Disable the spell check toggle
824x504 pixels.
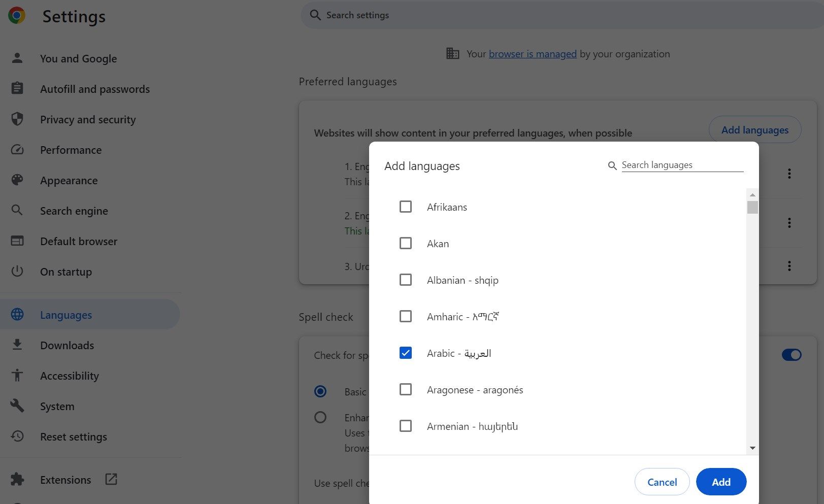791,355
